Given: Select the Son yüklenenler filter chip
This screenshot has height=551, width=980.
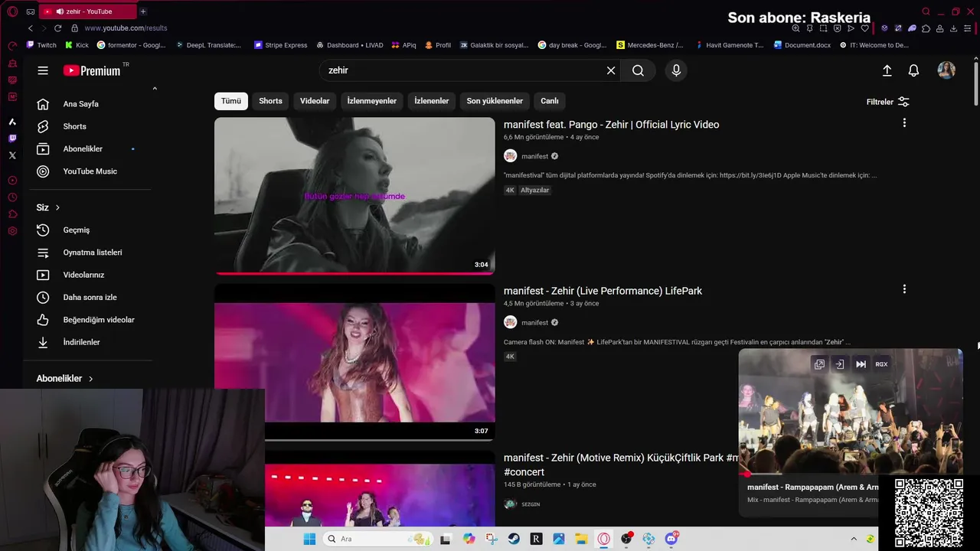Looking at the screenshot, I should [495, 101].
